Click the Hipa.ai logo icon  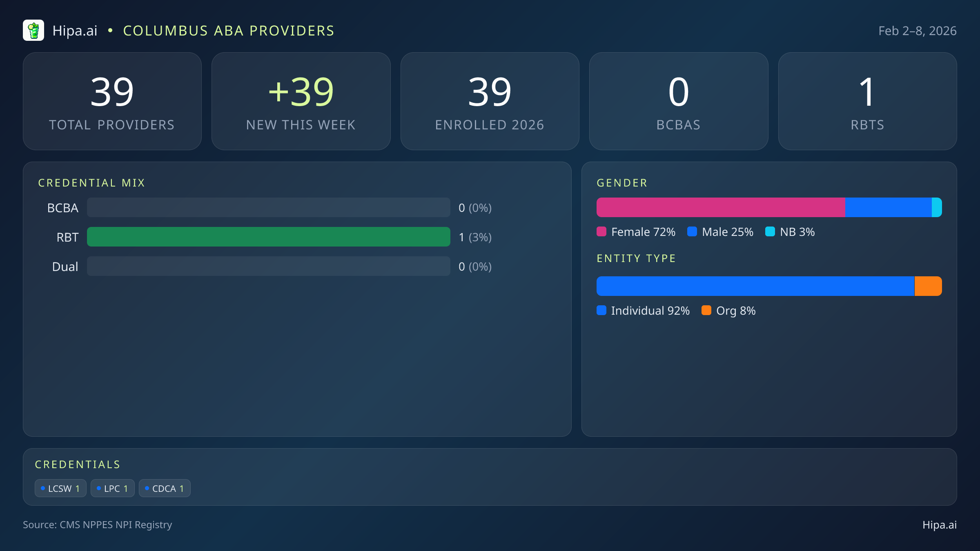coord(34,30)
